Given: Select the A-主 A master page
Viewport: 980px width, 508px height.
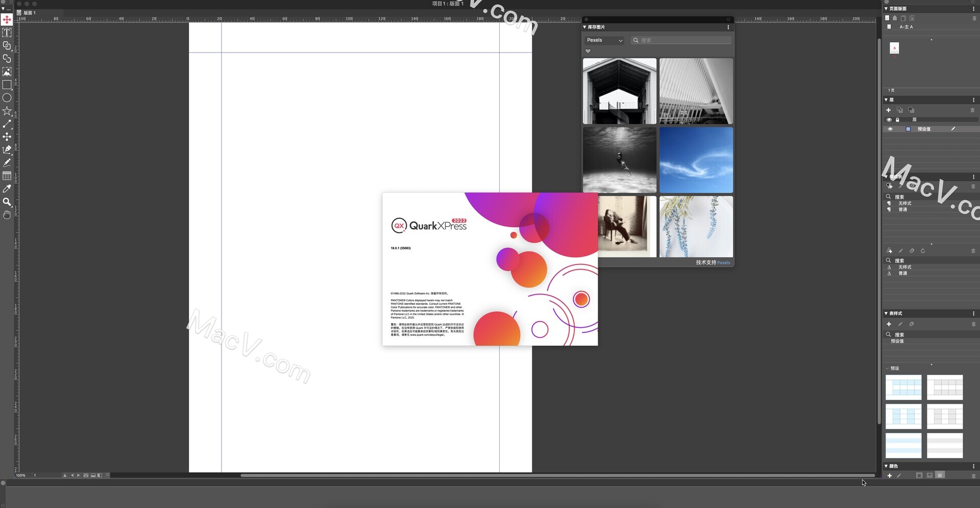Looking at the screenshot, I should [x=906, y=27].
